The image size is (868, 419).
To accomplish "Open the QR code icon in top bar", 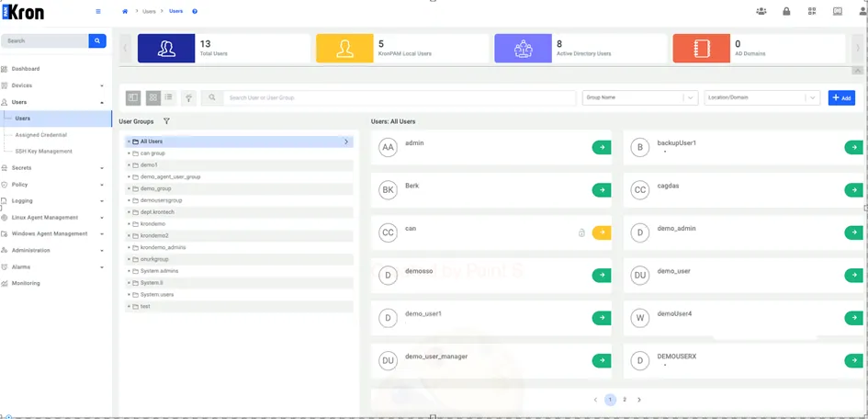I will [x=812, y=11].
